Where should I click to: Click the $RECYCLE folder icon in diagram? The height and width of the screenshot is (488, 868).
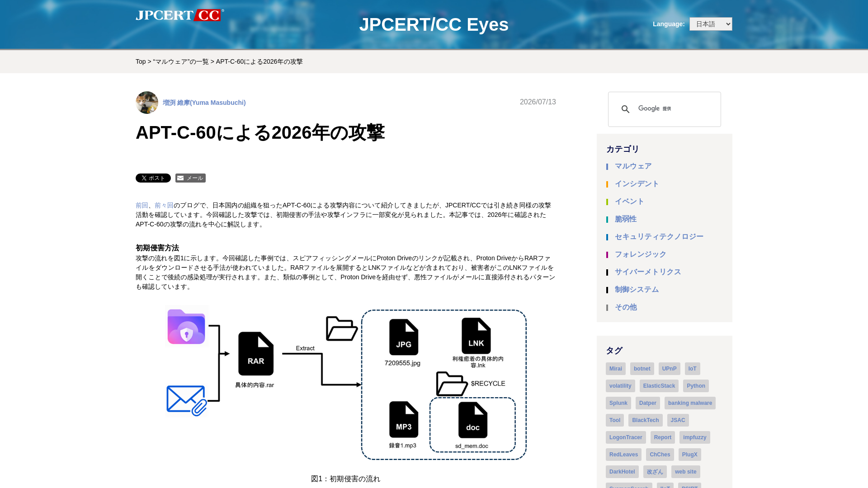(452, 384)
